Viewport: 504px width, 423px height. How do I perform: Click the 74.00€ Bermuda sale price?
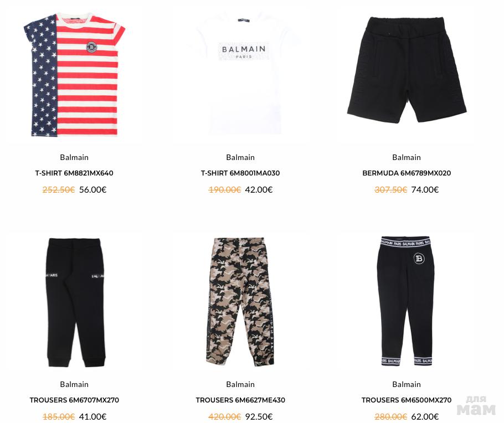tap(425, 190)
